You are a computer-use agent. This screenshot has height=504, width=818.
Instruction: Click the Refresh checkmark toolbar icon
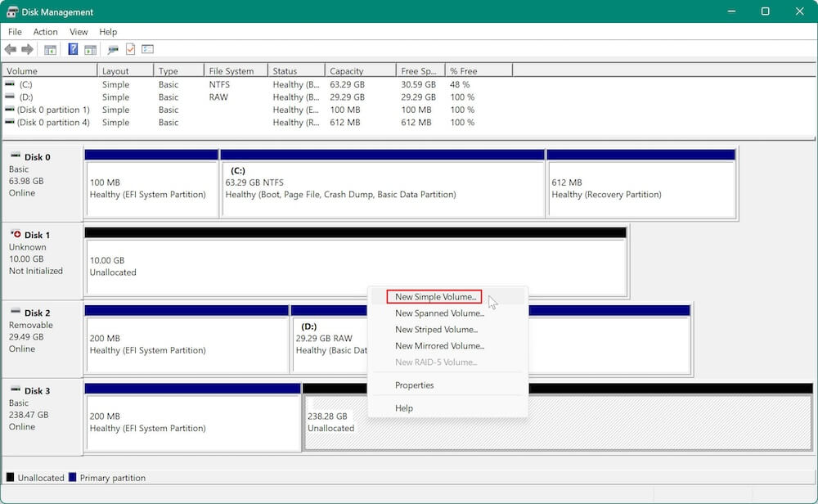coord(130,49)
